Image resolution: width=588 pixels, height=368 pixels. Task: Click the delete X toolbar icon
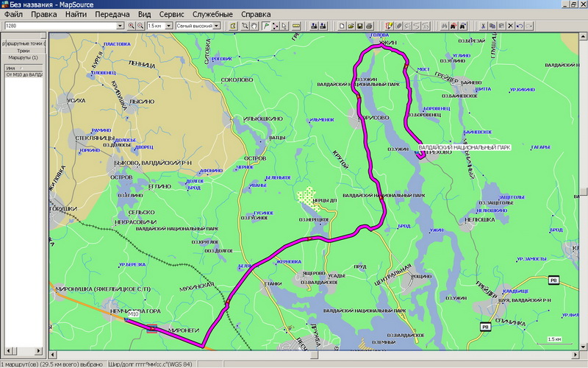point(510,26)
